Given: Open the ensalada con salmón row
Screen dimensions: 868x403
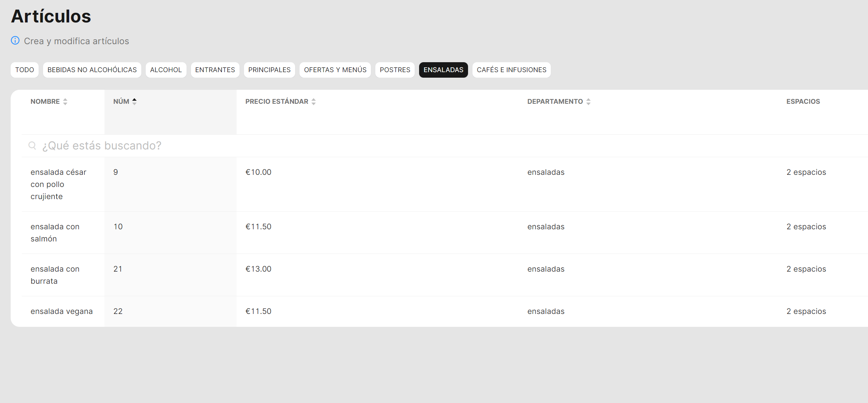Looking at the screenshot, I should tap(55, 233).
